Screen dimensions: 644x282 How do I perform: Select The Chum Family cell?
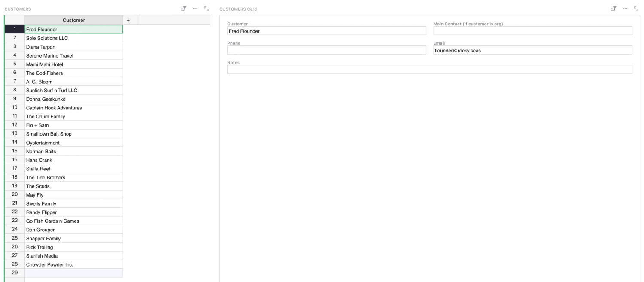pyautogui.click(x=74, y=116)
